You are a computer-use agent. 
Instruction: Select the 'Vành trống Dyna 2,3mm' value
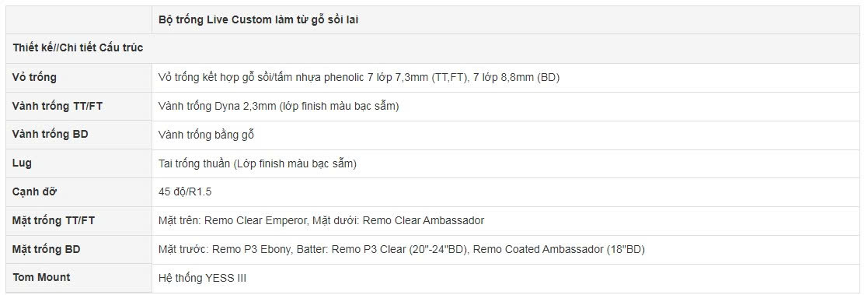click(x=278, y=107)
